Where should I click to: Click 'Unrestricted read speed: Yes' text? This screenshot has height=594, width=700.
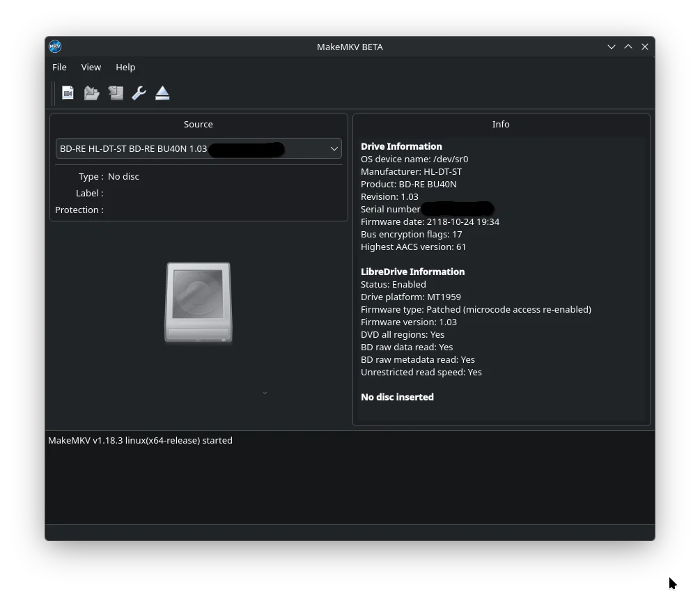421,372
